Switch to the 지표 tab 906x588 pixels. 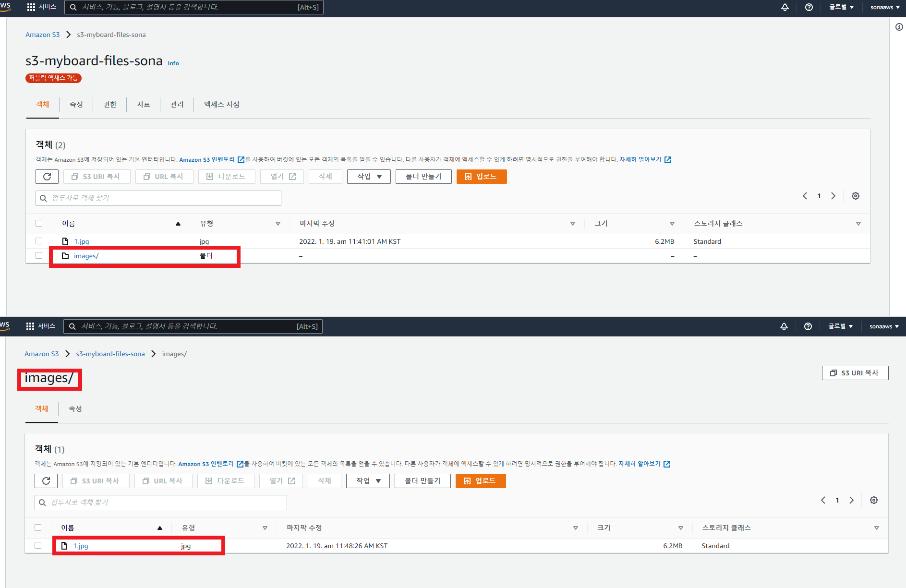(x=144, y=104)
